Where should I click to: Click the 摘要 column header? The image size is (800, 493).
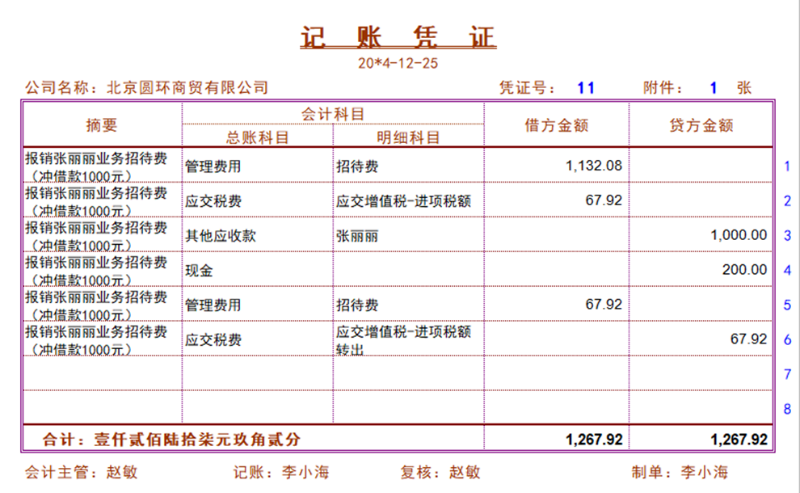tap(102, 126)
